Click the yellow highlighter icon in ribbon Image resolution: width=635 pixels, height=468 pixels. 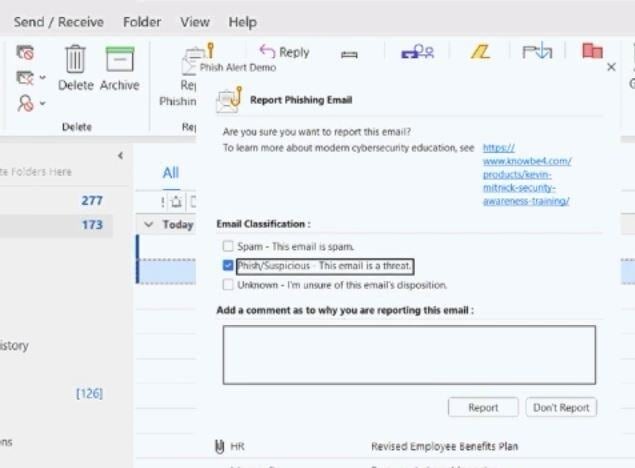(x=480, y=52)
